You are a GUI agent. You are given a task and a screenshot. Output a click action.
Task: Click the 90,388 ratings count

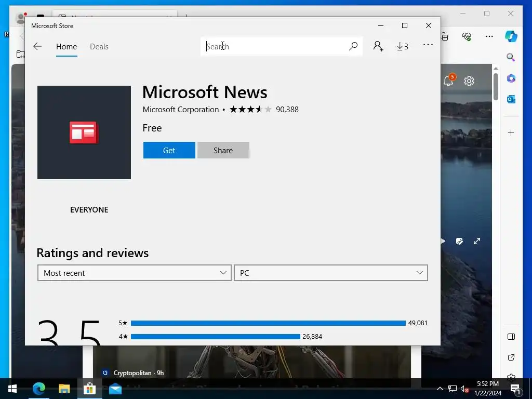click(x=287, y=110)
